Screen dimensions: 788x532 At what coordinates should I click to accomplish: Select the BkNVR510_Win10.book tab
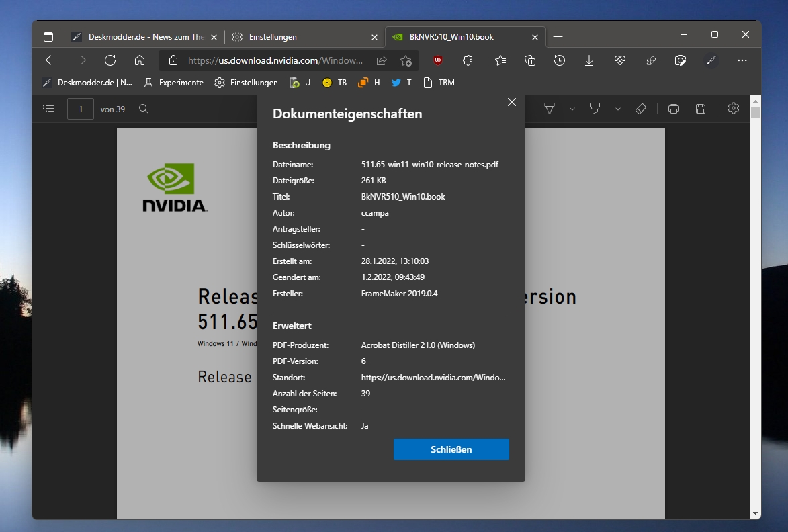[465, 37]
